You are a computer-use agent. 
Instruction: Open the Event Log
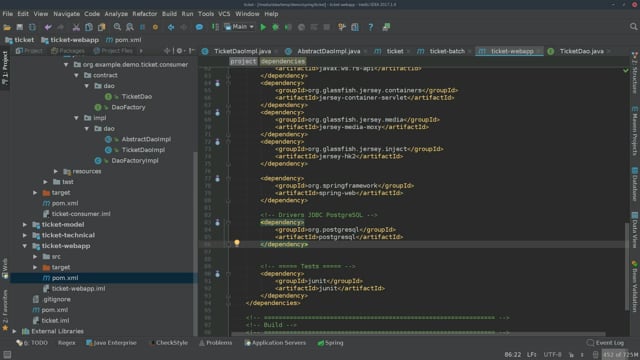[605, 343]
